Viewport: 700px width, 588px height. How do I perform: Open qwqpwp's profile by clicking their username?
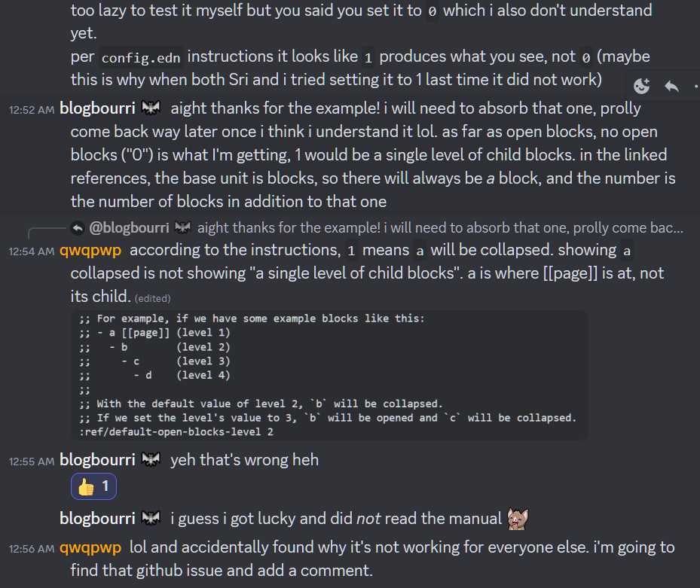point(90,249)
